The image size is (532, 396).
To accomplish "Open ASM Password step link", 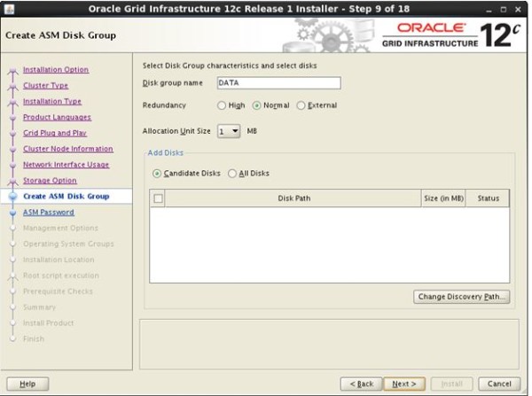I will click(x=49, y=213).
